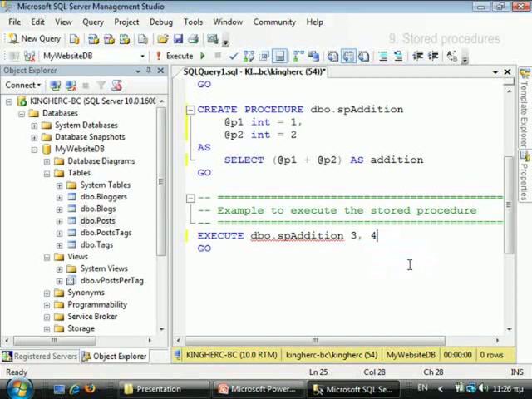Viewport: 532px width, 399px height.
Task: Decrease indent of selected lines
Action: 417,56
